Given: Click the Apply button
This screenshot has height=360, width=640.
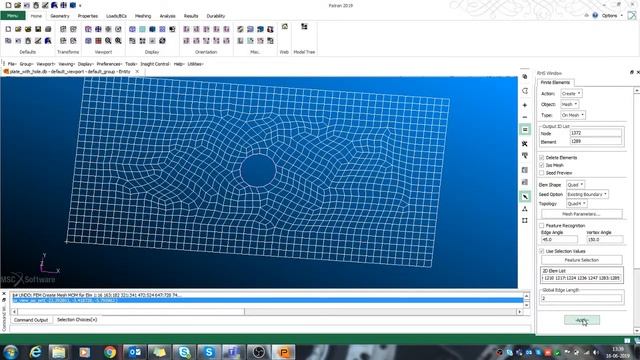Looking at the screenshot, I should click(x=582, y=320).
